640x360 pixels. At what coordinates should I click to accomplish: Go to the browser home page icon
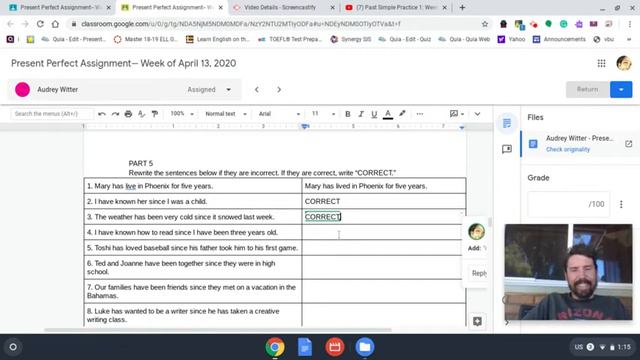click(55, 24)
